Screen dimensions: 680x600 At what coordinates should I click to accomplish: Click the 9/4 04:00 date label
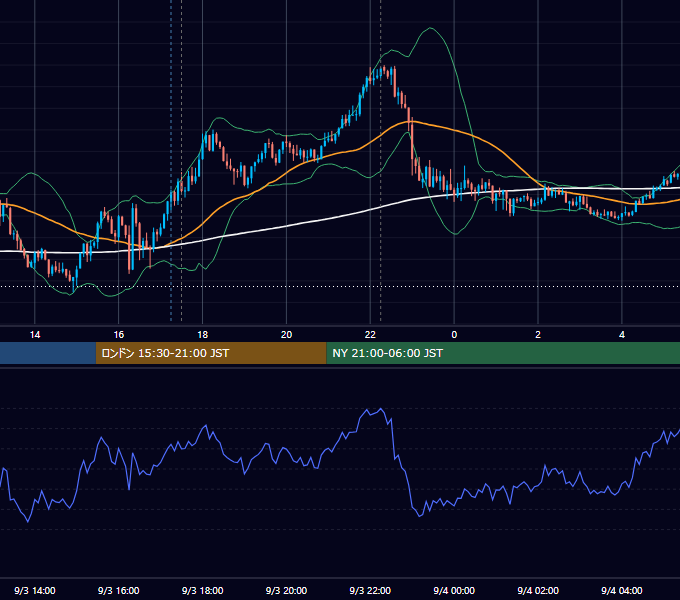(x=622, y=590)
